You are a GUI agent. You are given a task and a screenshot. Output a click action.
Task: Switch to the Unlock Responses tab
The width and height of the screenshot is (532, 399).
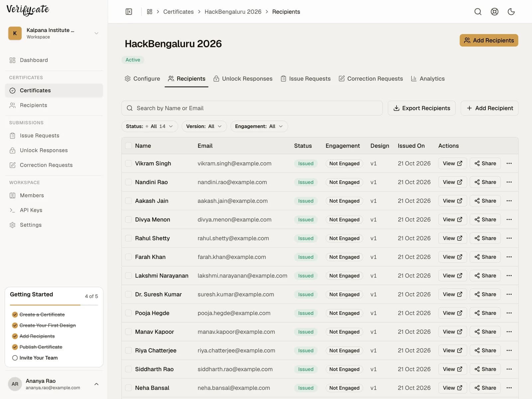pyautogui.click(x=243, y=79)
